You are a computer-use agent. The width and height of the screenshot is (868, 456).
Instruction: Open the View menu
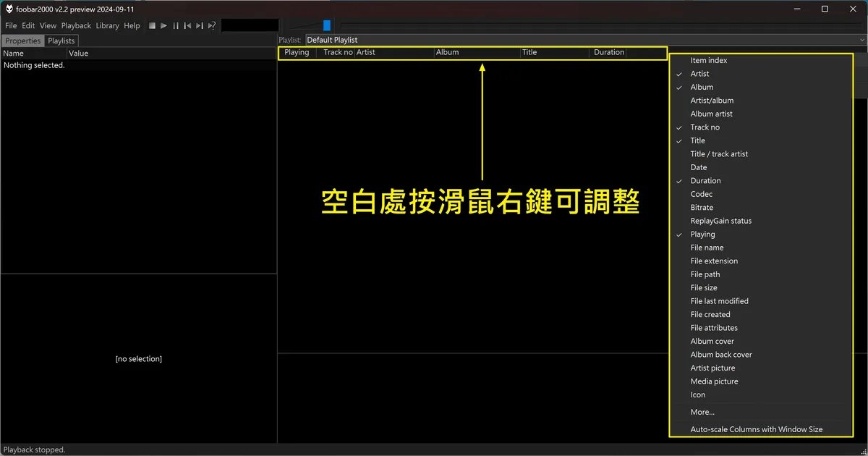click(x=48, y=25)
